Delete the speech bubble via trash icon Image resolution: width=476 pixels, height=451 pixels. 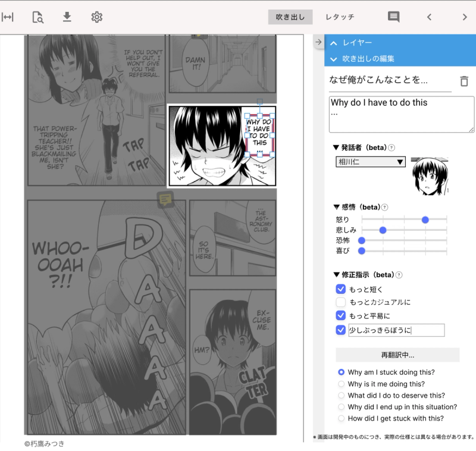pos(464,81)
